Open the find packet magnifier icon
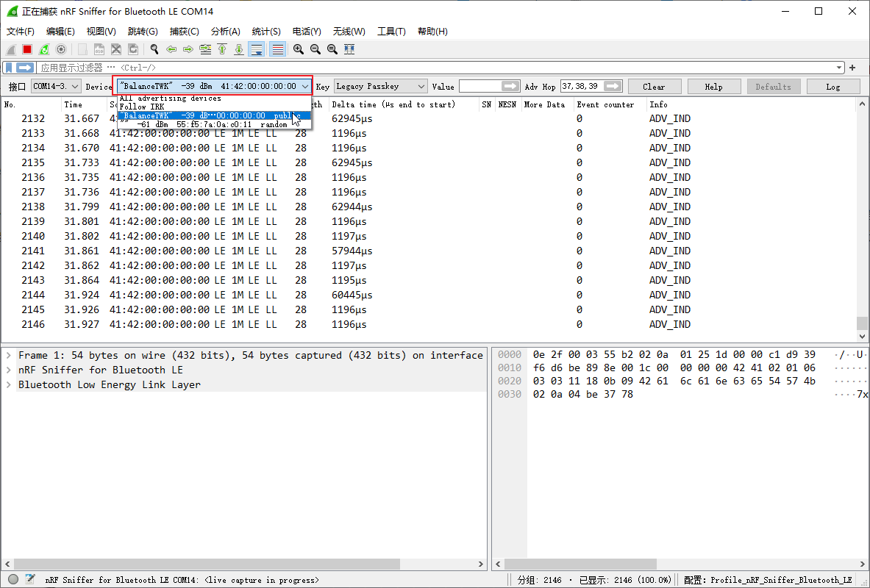The image size is (870, 588). (x=154, y=49)
